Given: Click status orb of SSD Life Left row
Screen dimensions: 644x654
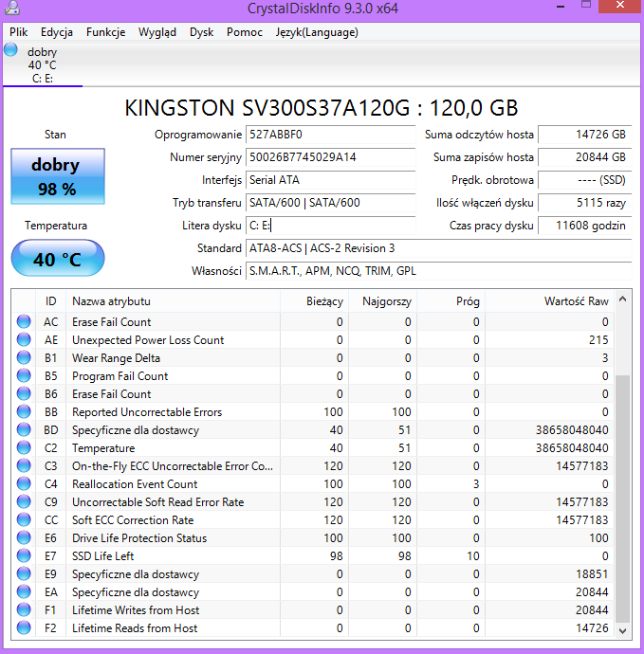Looking at the screenshot, I should click(24, 555).
